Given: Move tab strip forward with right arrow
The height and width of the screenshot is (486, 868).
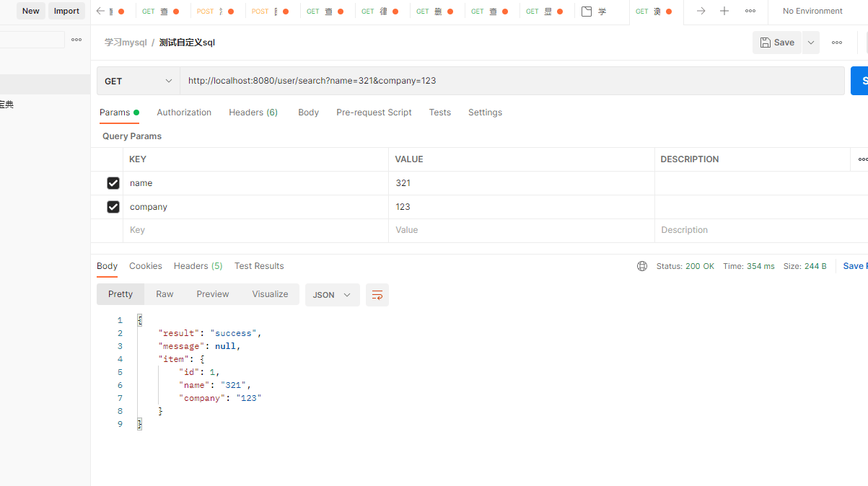Looking at the screenshot, I should pos(701,12).
